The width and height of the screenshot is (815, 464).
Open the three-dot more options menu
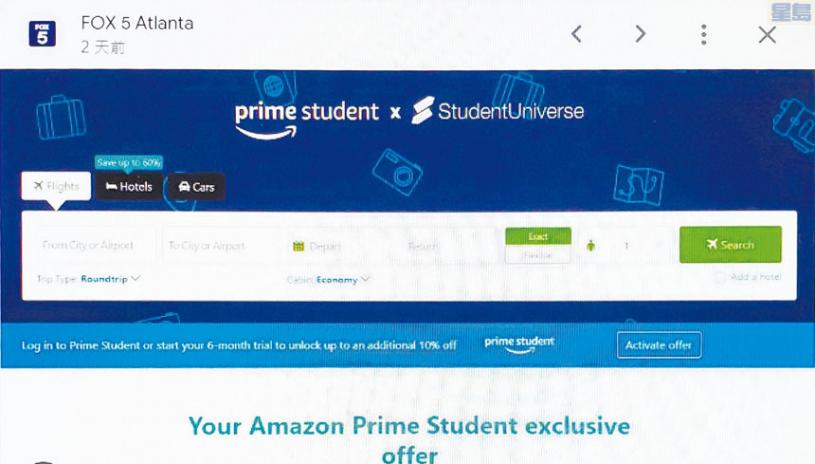tap(704, 35)
